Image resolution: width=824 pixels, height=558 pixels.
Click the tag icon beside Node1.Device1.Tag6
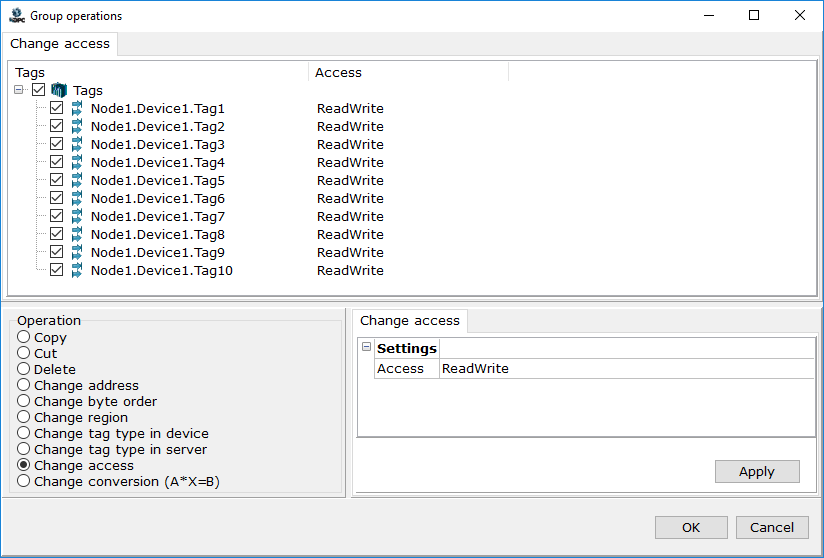[77, 199]
